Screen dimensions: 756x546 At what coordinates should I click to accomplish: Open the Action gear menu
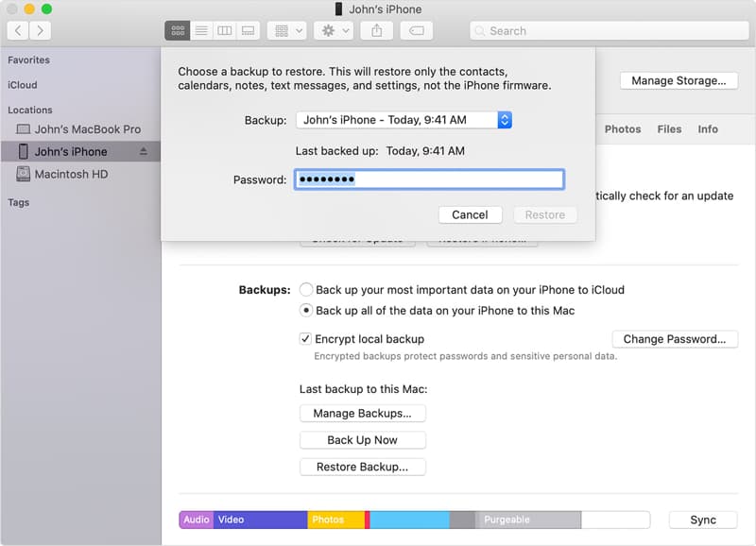329,30
